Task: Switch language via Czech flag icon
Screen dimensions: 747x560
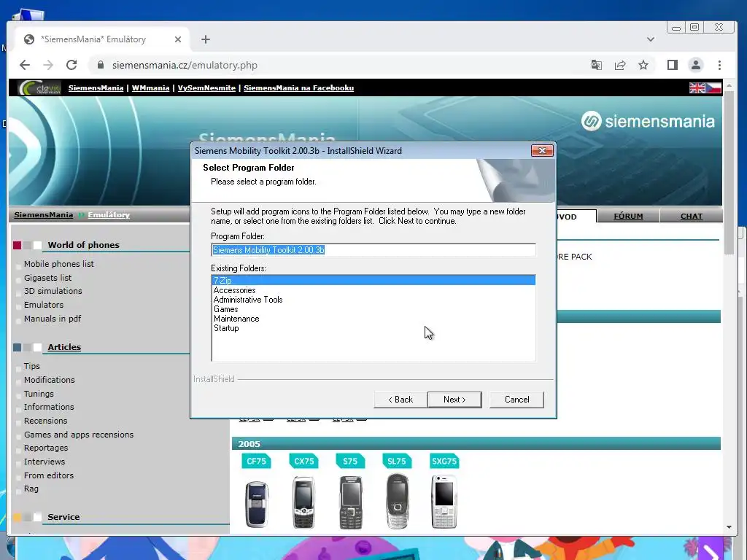Action: pos(713,87)
